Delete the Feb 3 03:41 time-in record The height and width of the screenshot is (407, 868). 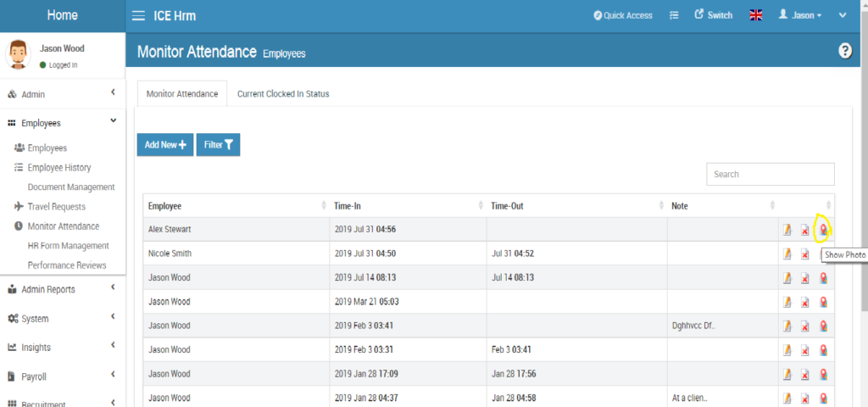(805, 326)
